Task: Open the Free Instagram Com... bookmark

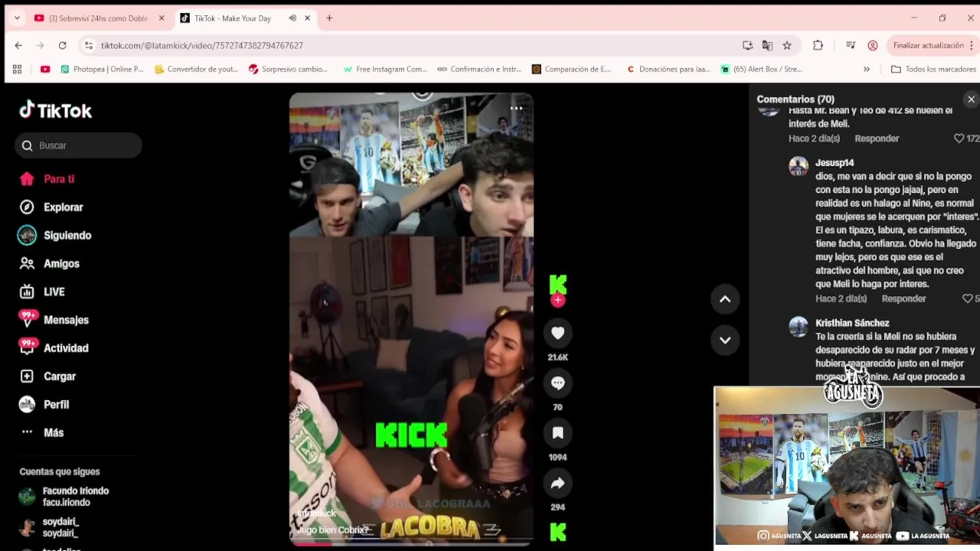Action: click(x=384, y=69)
